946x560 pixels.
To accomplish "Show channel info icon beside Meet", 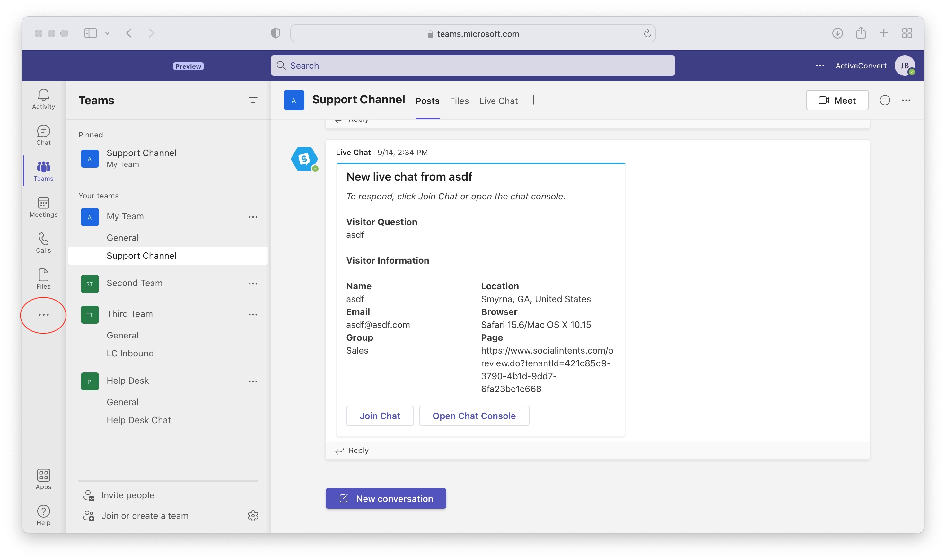I will tap(884, 100).
